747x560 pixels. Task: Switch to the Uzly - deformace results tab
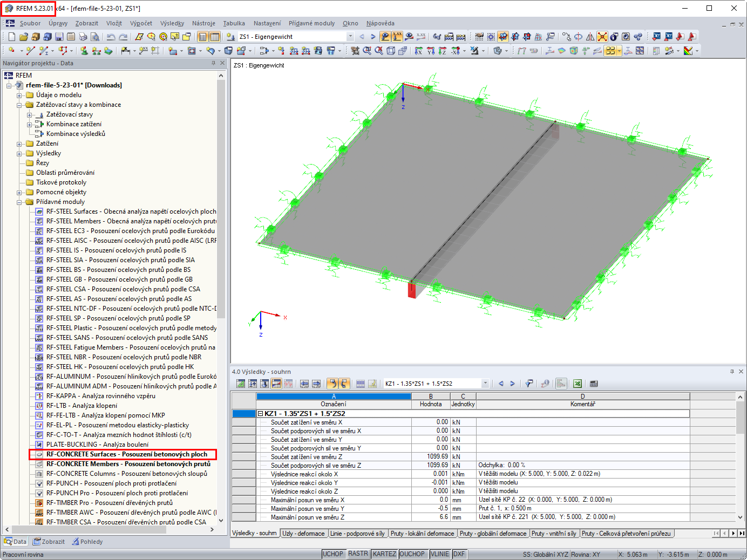pyautogui.click(x=304, y=533)
